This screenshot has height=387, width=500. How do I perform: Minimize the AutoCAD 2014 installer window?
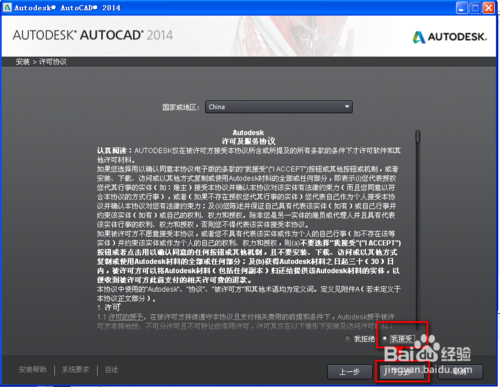461,8
